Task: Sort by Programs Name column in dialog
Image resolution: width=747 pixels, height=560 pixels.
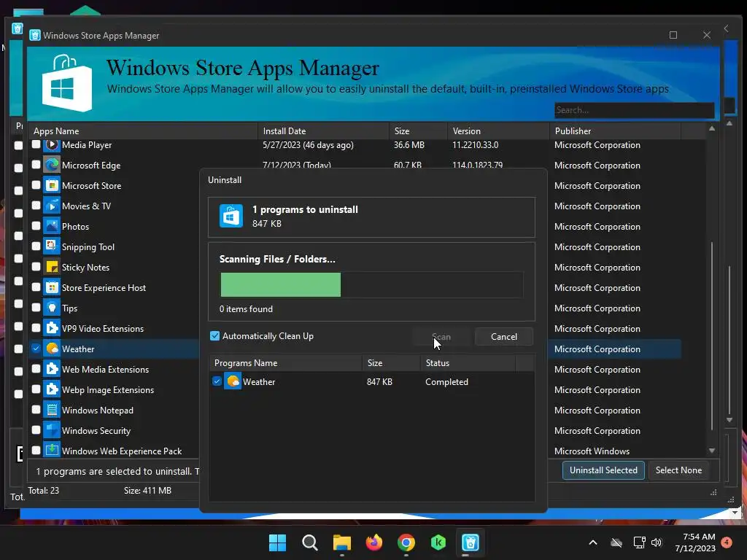Action: [286, 363]
